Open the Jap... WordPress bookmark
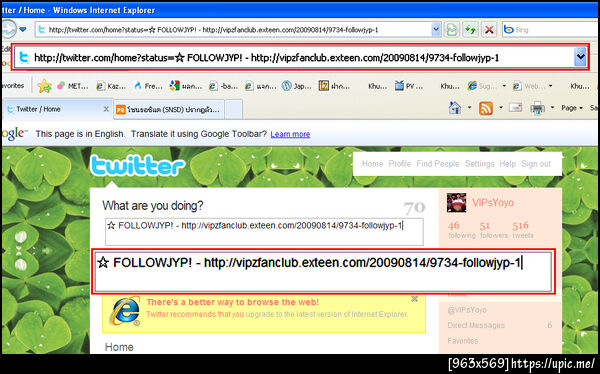 click(x=297, y=86)
